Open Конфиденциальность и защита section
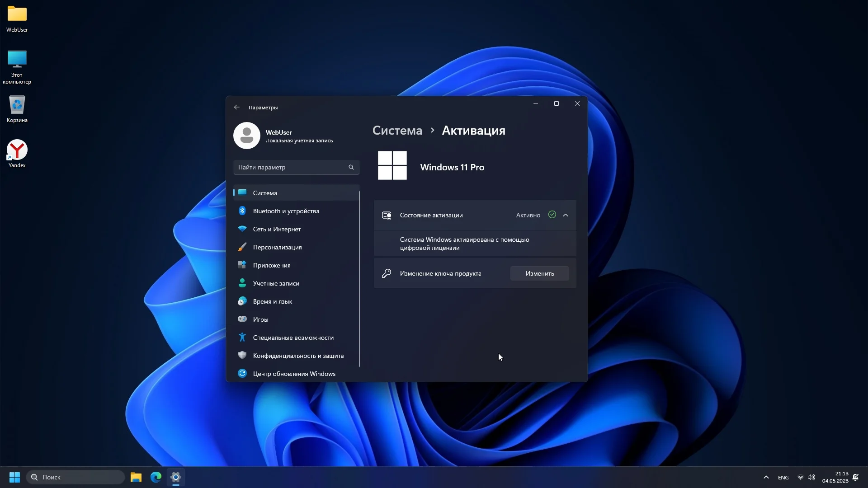This screenshot has width=868, height=488. tap(298, 356)
